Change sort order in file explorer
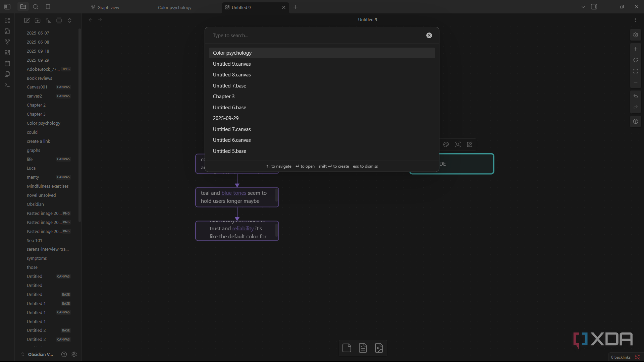This screenshot has height=362, width=644. pyautogui.click(x=48, y=20)
